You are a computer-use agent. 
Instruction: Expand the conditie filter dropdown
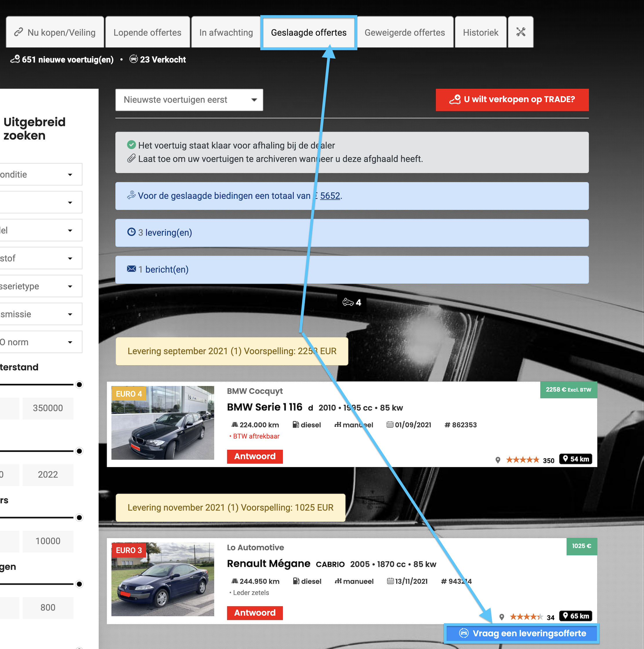point(41,174)
